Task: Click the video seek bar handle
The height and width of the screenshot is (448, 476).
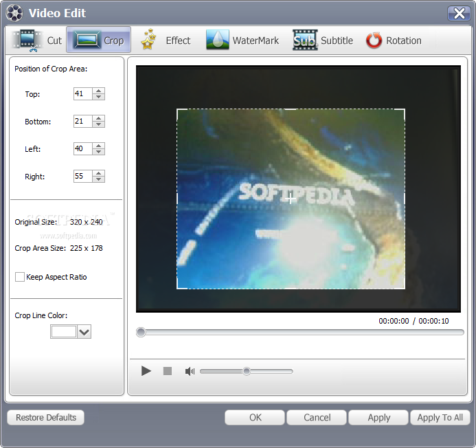Action: [x=141, y=332]
